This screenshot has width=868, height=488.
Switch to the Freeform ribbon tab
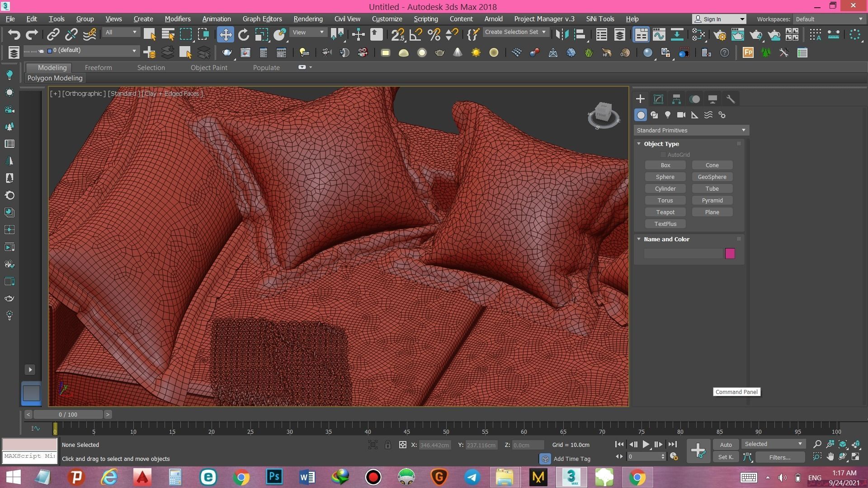pos(99,67)
